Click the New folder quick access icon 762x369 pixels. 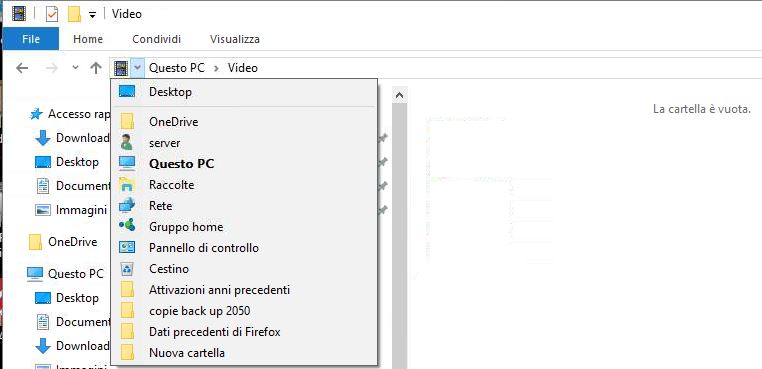tap(74, 14)
